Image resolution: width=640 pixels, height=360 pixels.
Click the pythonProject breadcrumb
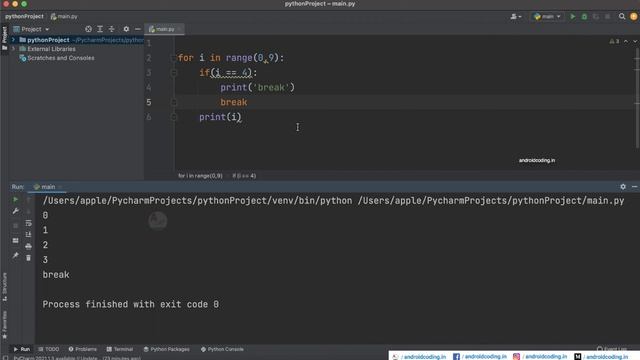pos(24,16)
